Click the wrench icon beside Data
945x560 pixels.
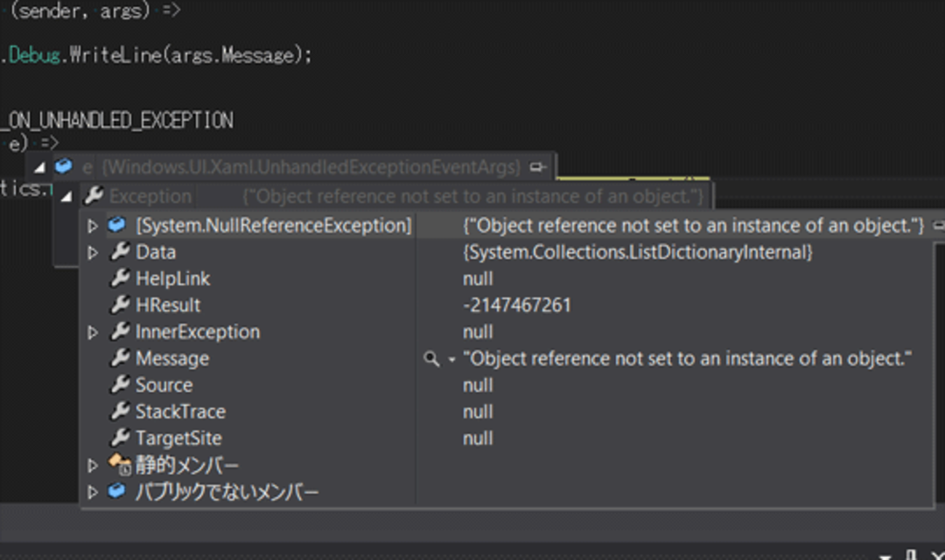119,252
